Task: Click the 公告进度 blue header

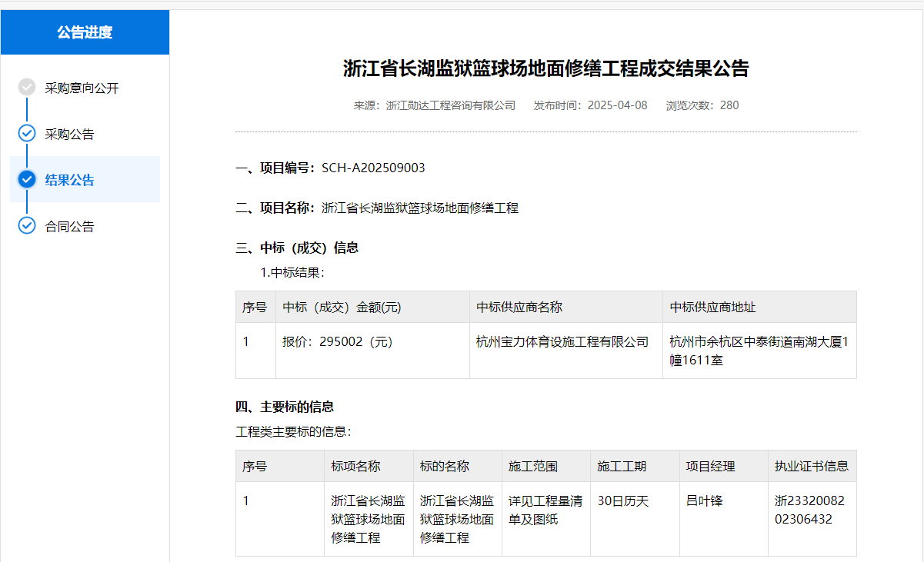Action: pyautogui.click(x=85, y=32)
